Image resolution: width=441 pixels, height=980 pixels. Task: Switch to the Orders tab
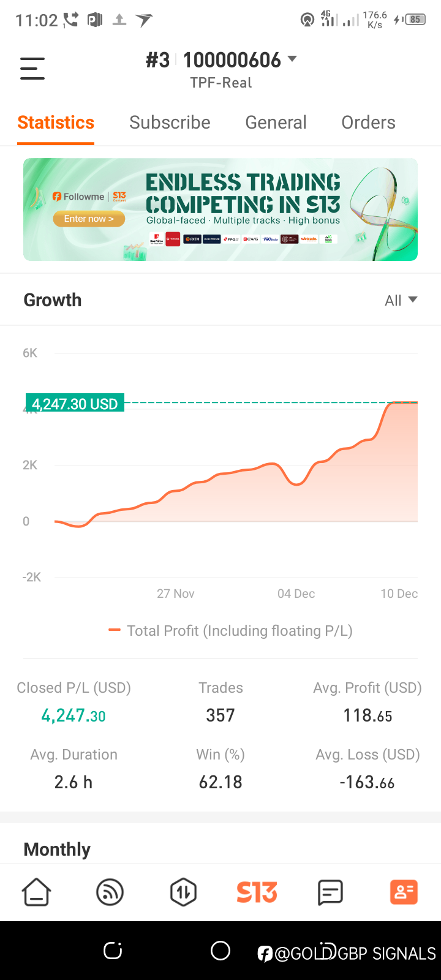[x=368, y=123]
